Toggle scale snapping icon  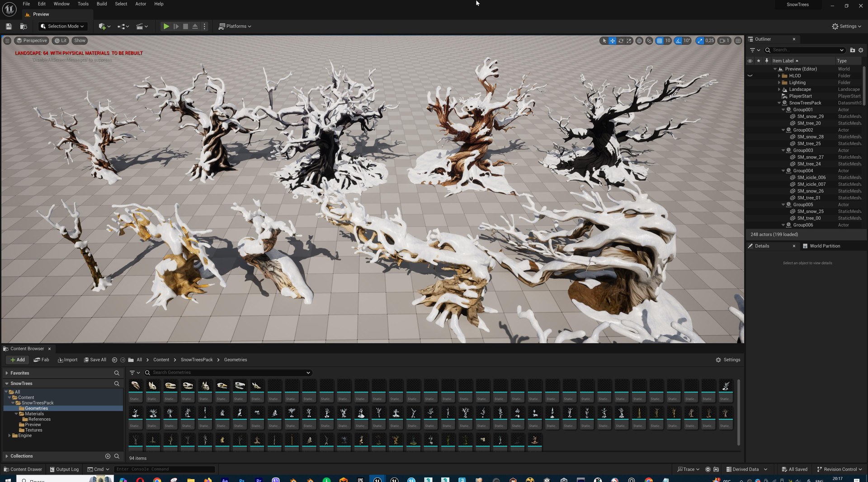(x=700, y=41)
